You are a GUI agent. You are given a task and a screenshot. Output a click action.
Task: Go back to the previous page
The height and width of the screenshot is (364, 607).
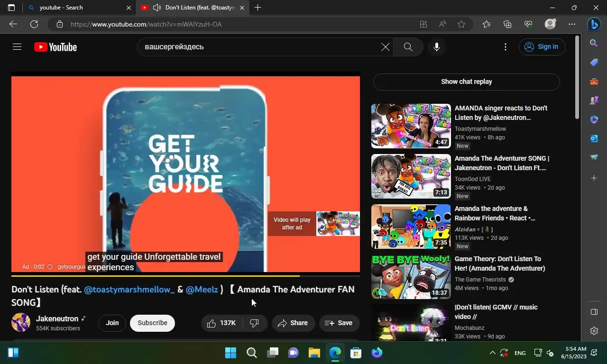[x=13, y=24]
